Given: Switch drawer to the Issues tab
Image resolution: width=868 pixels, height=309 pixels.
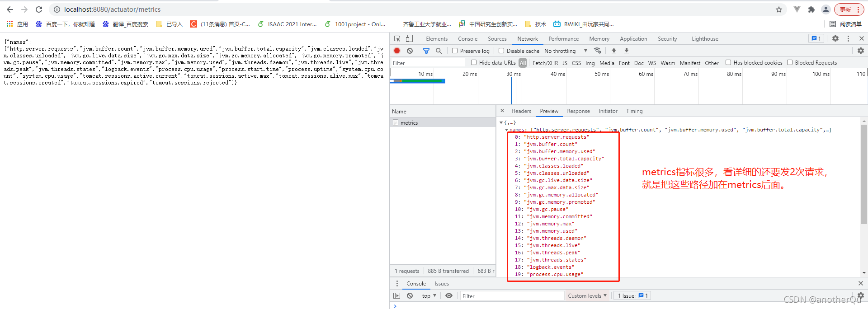Looking at the screenshot, I should 442,284.
